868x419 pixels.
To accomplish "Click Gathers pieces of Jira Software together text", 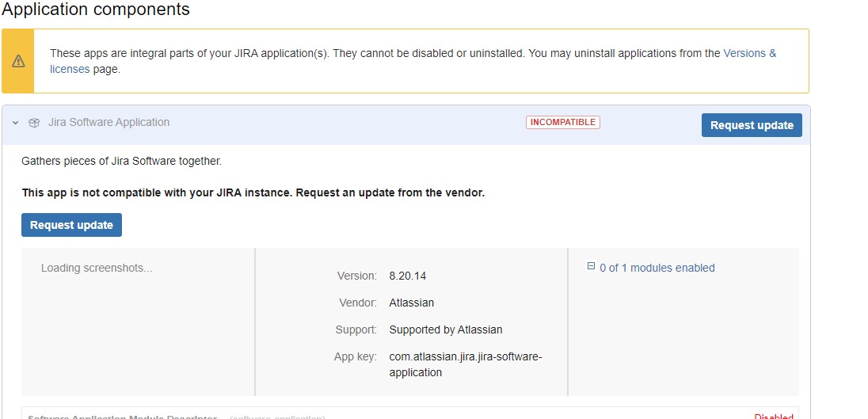I will tap(121, 161).
